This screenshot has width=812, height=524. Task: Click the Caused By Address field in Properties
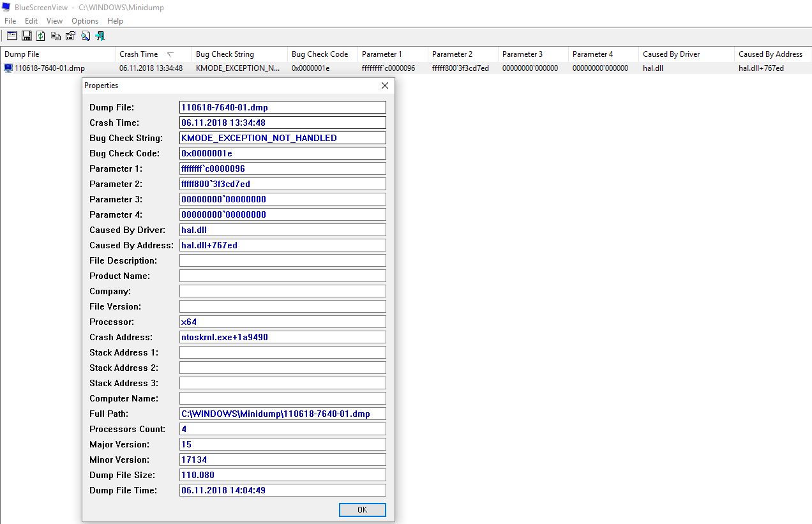[283, 245]
